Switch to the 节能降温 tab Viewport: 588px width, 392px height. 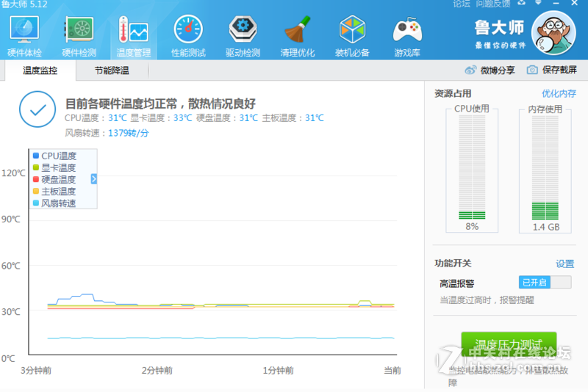pos(112,70)
